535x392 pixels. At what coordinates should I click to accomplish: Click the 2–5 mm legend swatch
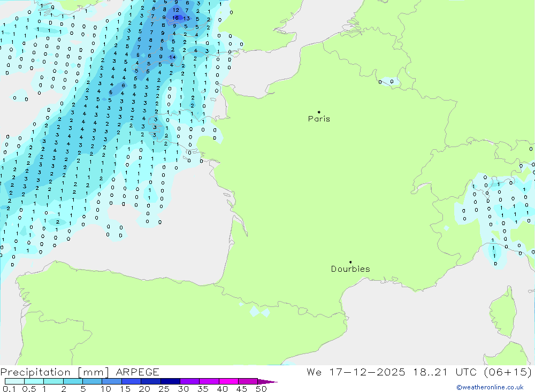(73, 381)
